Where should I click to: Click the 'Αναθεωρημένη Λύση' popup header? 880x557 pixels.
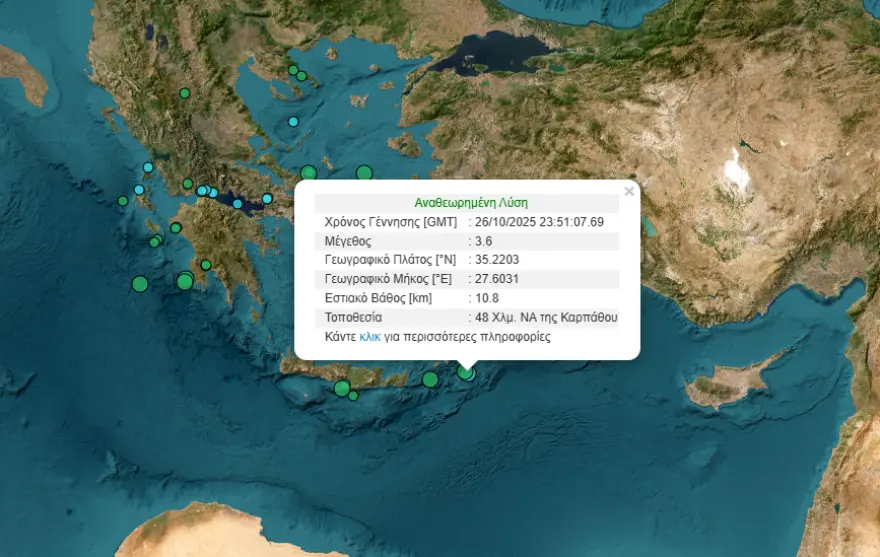click(x=470, y=202)
